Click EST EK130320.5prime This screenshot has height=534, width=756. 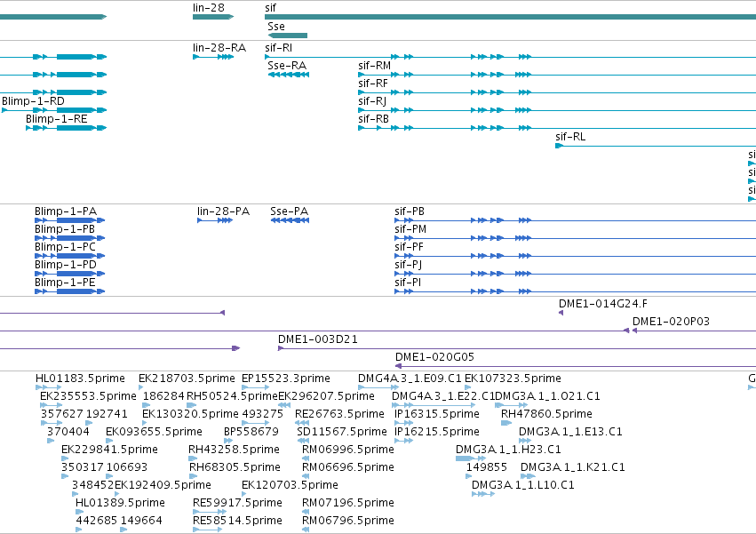[190, 414]
